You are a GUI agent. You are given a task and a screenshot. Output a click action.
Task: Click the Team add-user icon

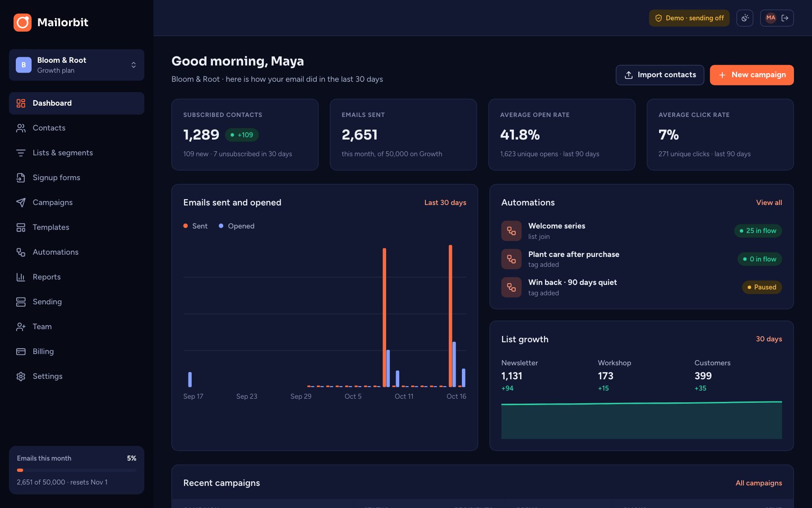click(x=21, y=327)
